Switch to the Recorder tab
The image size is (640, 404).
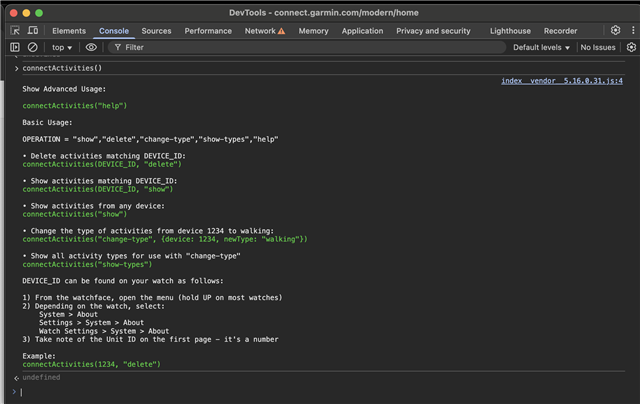click(560, 31)
